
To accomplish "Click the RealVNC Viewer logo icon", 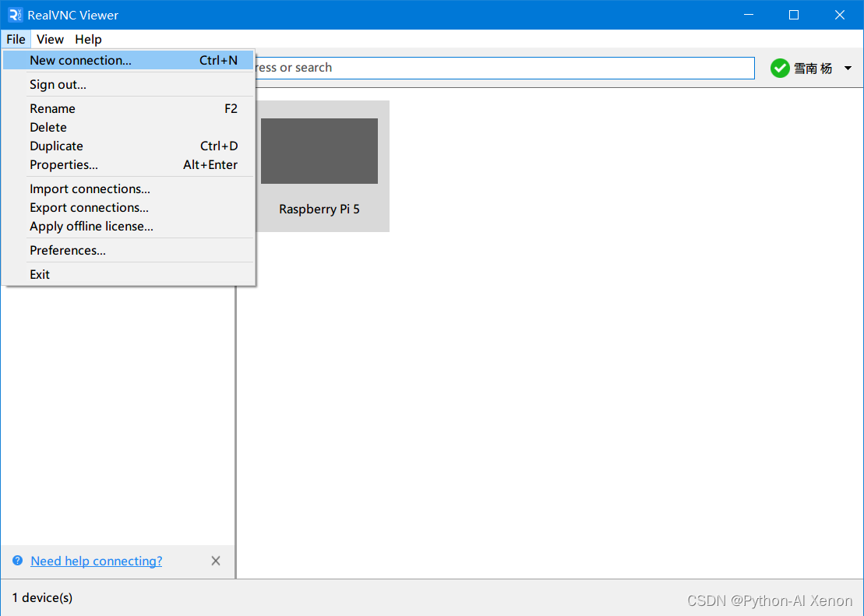I will click(16, 15).
